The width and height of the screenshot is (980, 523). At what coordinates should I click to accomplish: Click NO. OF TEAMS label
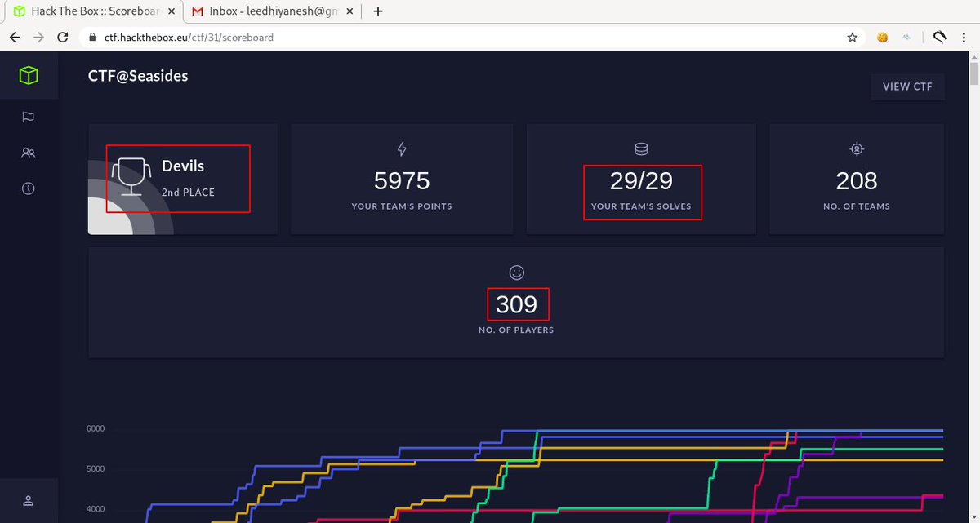(857, 206)
